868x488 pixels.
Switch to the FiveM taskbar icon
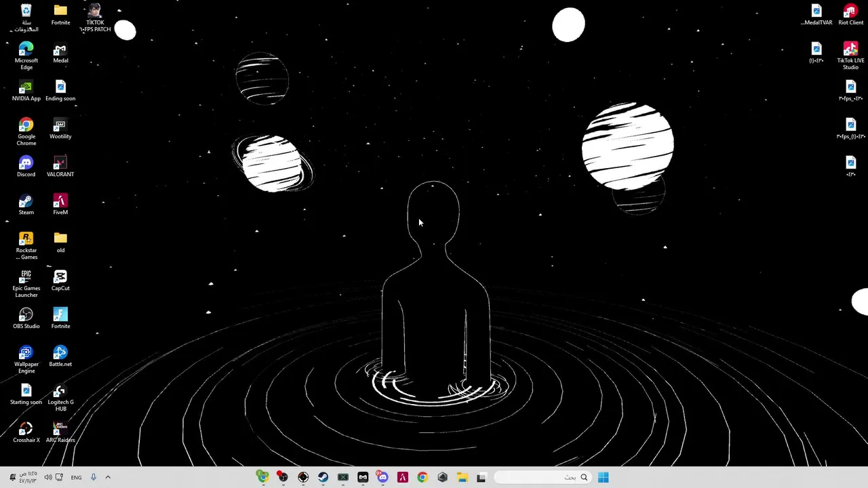(x=403, y=477)
